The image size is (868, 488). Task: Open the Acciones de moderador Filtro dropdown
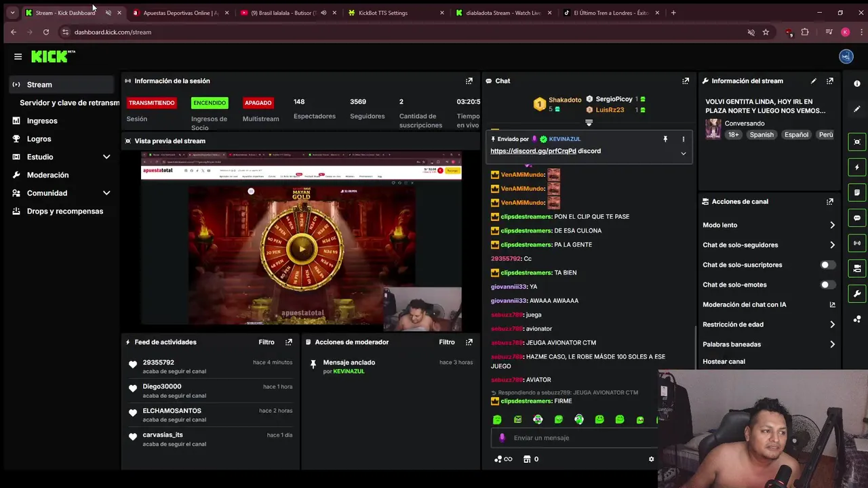[446, 342]
